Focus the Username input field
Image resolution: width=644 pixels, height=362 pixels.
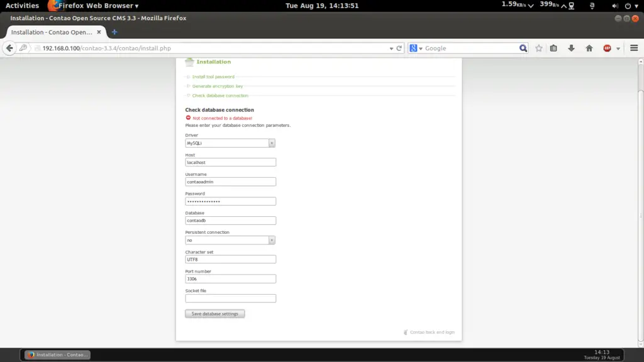[x=230, y=182]
